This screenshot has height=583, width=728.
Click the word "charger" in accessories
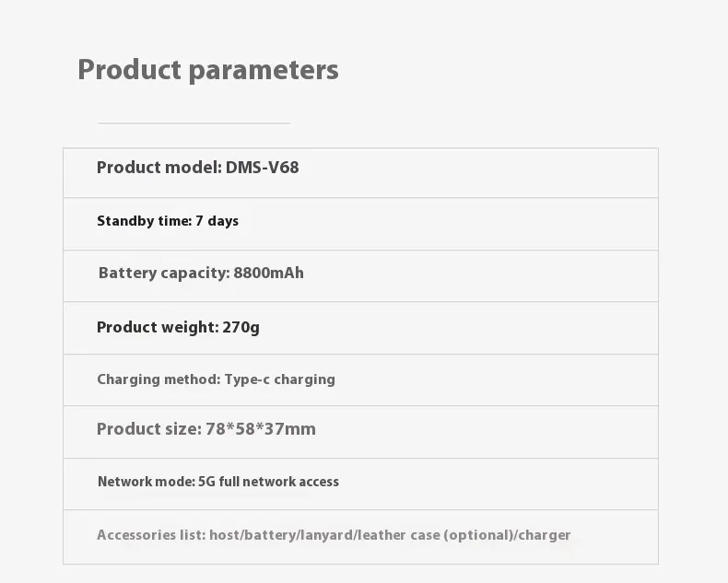pyautogui.click(x=546, y=535)
